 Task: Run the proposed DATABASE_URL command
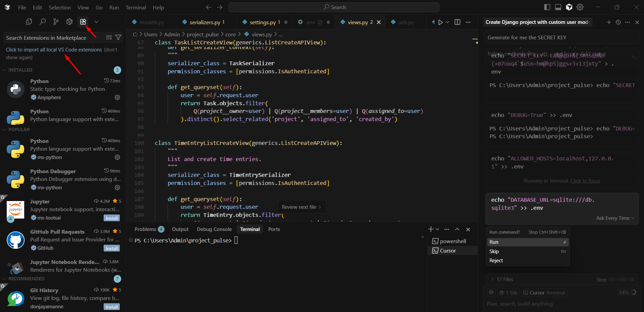(x=528, y=242)
